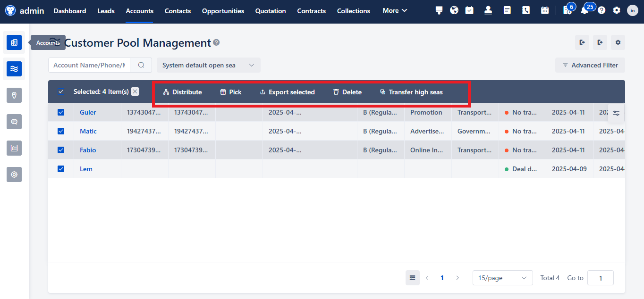Open the notifications bell showing 25 alerts

585,10
